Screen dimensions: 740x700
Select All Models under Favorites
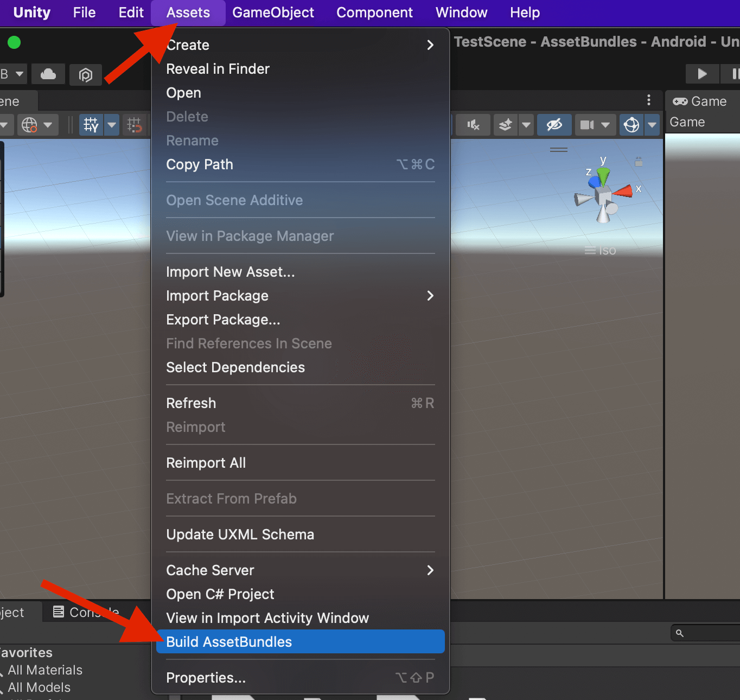[39, 688]
